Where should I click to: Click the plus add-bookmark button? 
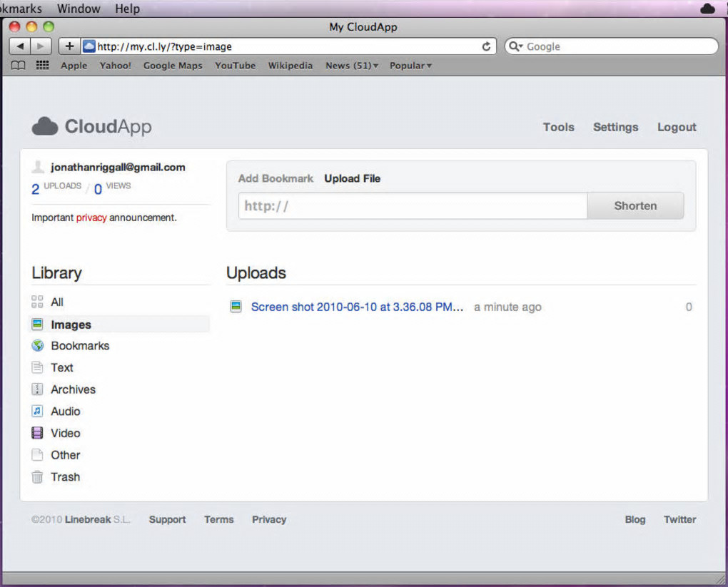tap(69, 46)
